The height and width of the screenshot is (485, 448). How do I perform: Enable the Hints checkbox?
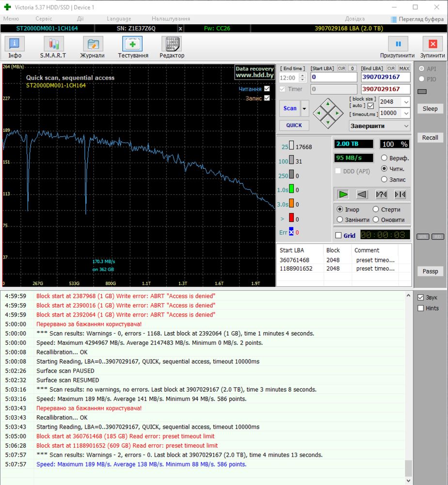pos(420,308)
